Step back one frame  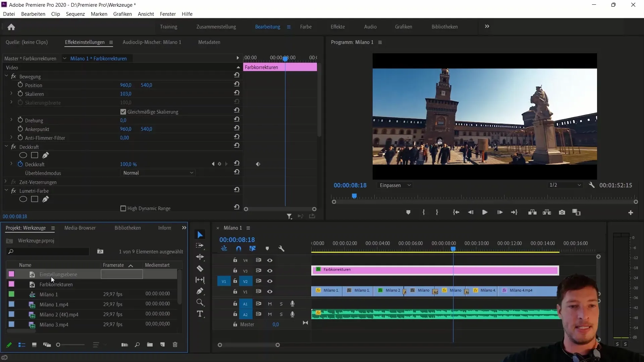471,213
